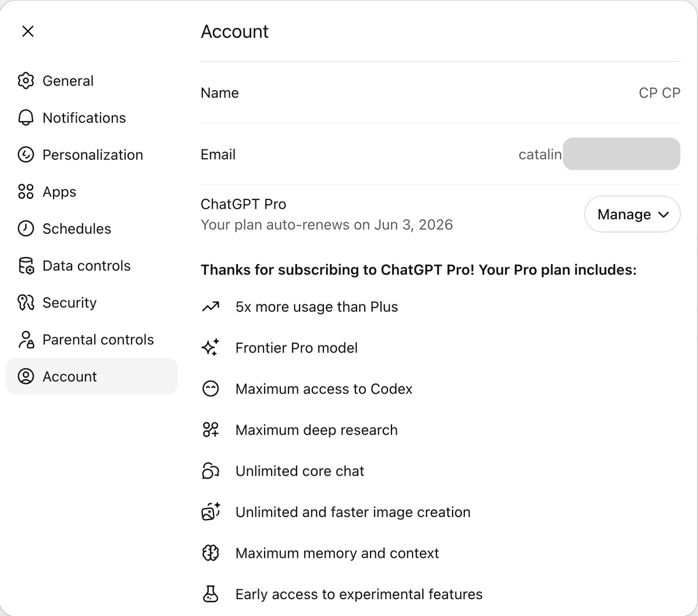Click the 5x more usage than Plus text
The image size is (698, 616).
tap(316, 307)
